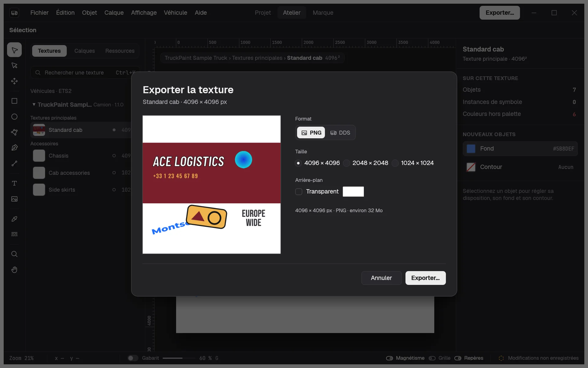
Task: Click Annuler to cancel export
Action: pyautogui.click(x=381, y=278)
